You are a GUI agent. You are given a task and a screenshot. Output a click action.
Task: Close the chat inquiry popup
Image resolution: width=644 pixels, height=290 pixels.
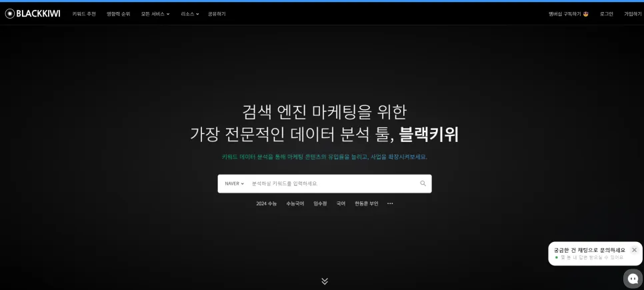(634, 250)
